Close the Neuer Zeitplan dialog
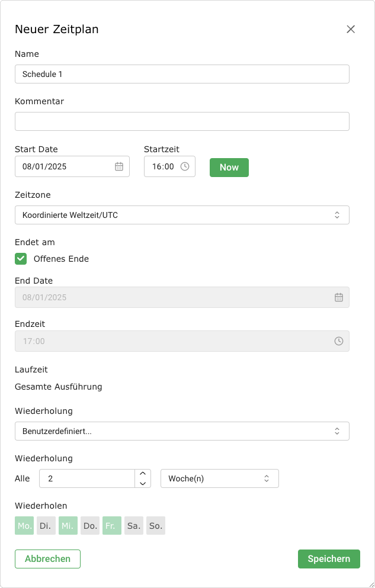 [x=351, y=29]
